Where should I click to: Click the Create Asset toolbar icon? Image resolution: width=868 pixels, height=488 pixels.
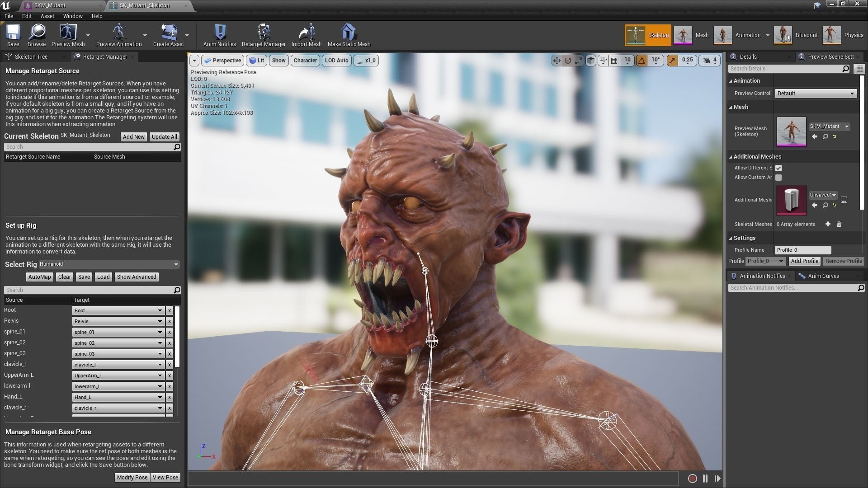169,35
